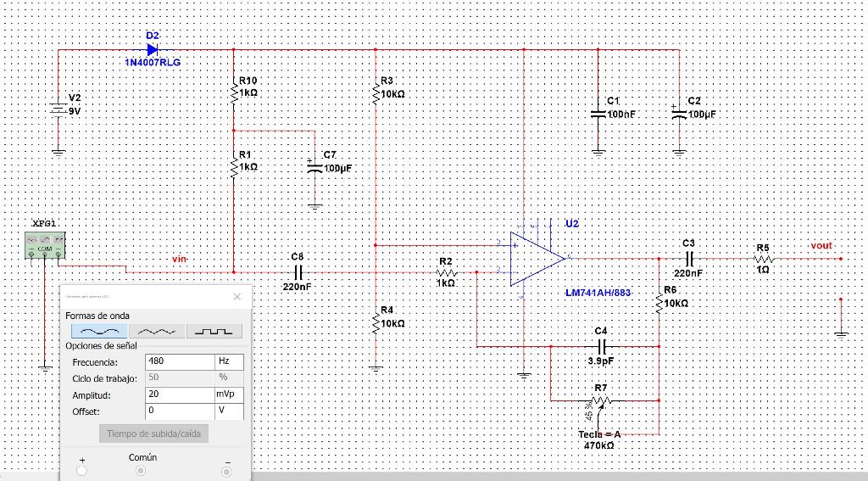Click the U2 LM741AH/883 op-amp symbol
Viewport: 868px width, 481px height.
click(x=537, y=259)
